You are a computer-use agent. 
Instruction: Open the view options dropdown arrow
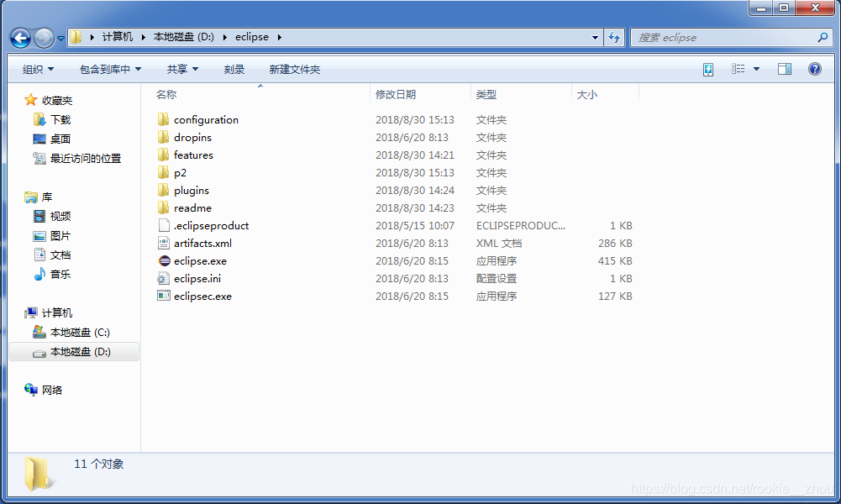(756, 69)
